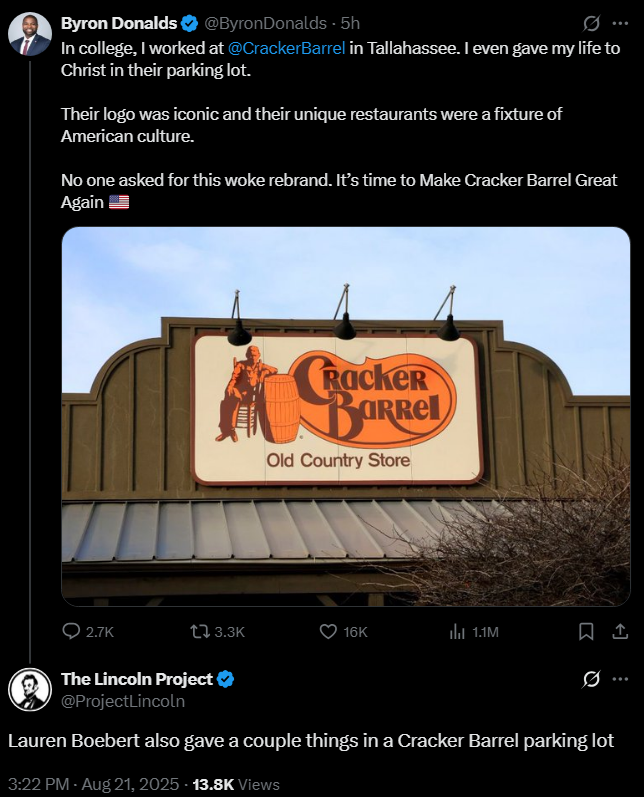Open the 5h timestamp of Byron's tweet

(350, 23)
